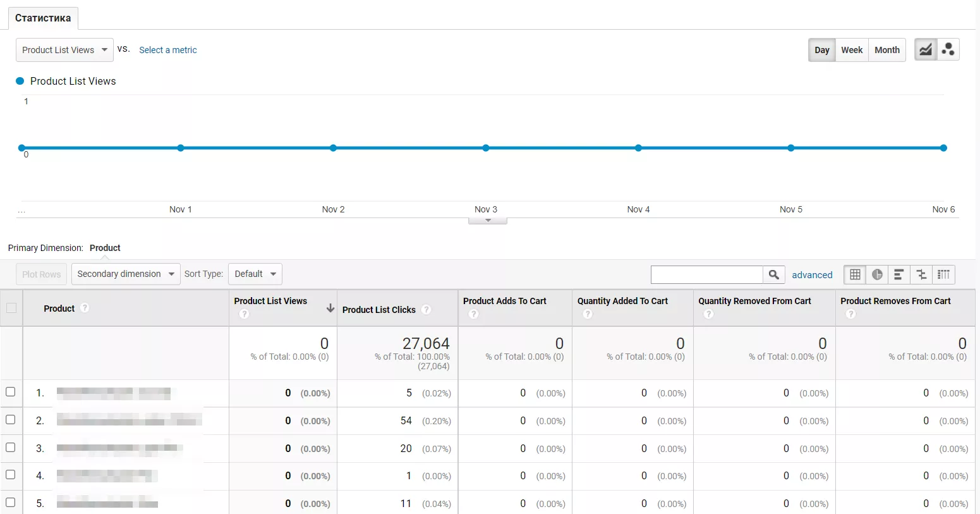Open the blurred product name in row 1
The height and width of the screenshot is (514, 980).
[114, 393]
